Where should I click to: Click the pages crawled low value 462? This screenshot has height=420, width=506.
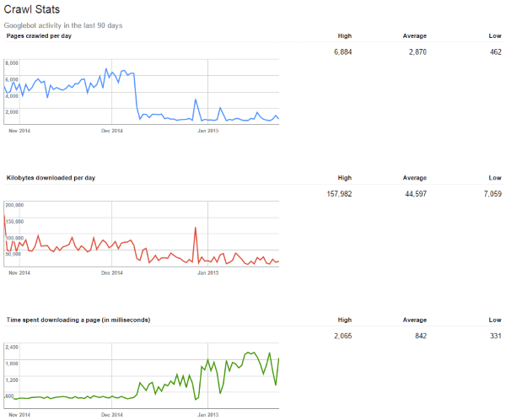point(496,52)
